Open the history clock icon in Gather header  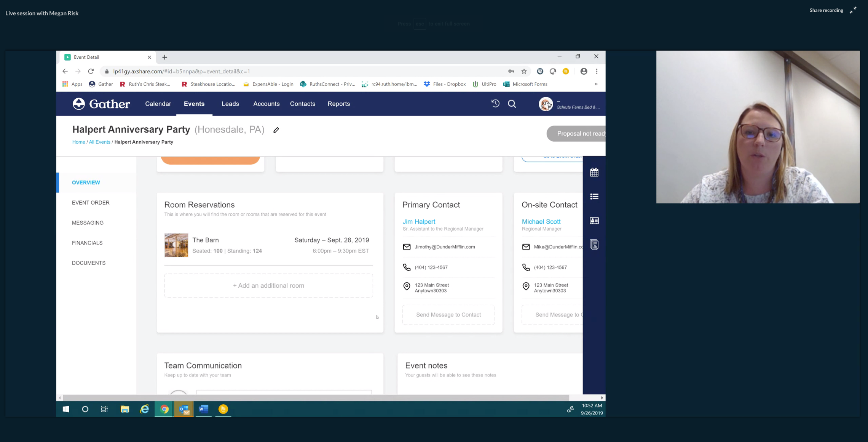(495, 104)
